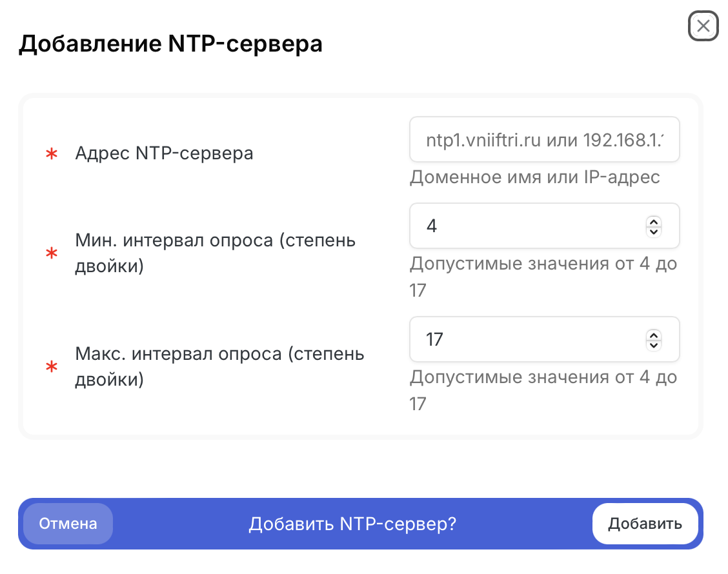Click the up arrow on the min interval stepper
This screenshot has height=574, width=728.
coord(653,221)
